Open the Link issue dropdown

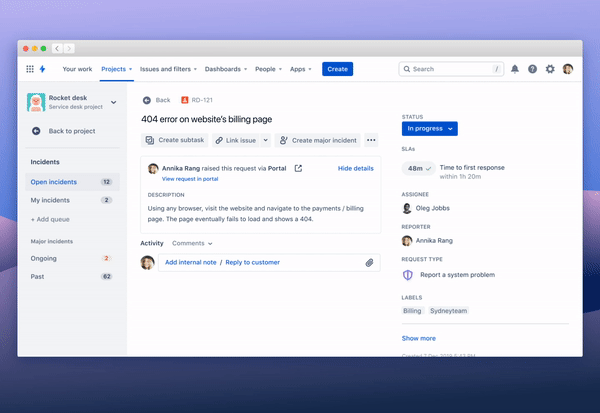(241, 141)
